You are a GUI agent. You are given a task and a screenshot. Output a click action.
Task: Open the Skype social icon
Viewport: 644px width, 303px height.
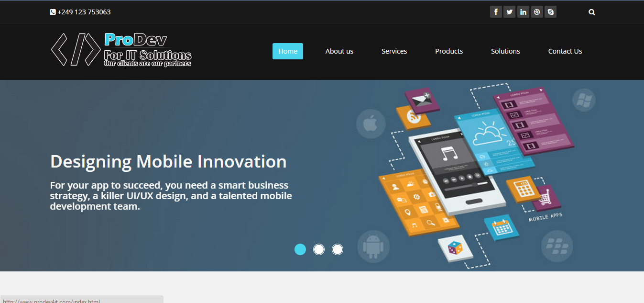pyautogui.click(x=551, y=12)
